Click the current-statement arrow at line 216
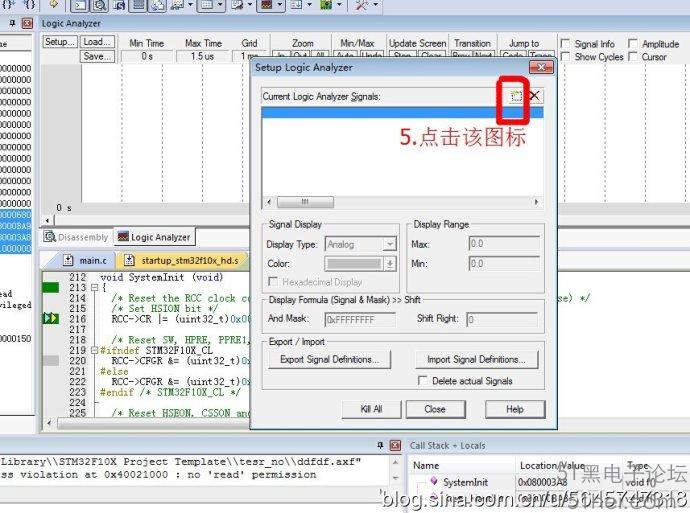The height and width of the screenshot is (513, 690). click(x=51, y=318)
